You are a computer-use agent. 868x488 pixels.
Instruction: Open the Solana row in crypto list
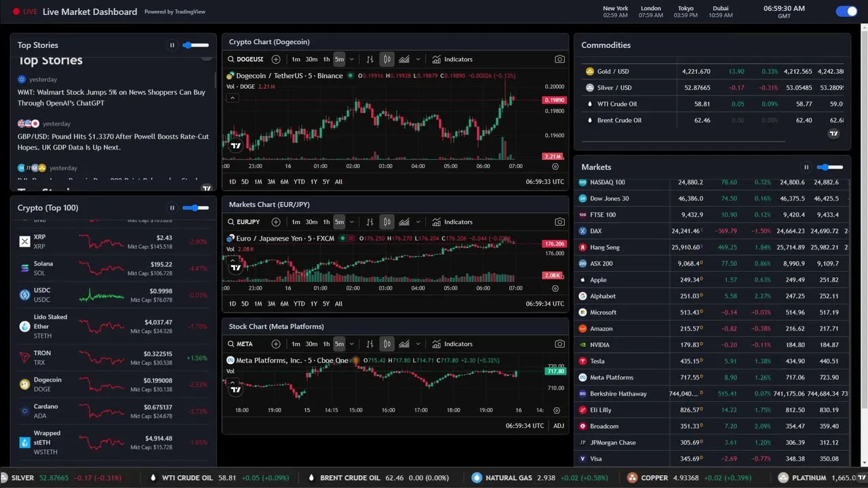(113, 268)
